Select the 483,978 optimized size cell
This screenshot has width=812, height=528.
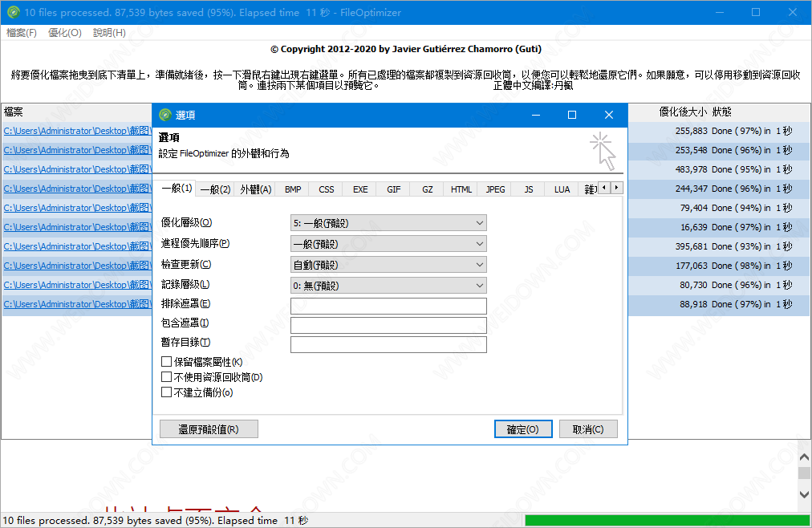coord(692,169)
